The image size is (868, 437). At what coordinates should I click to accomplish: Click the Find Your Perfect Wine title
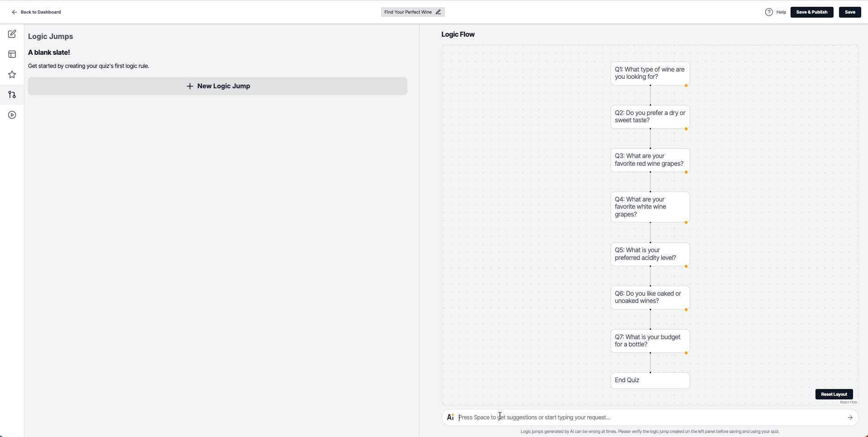coord(408,12)
